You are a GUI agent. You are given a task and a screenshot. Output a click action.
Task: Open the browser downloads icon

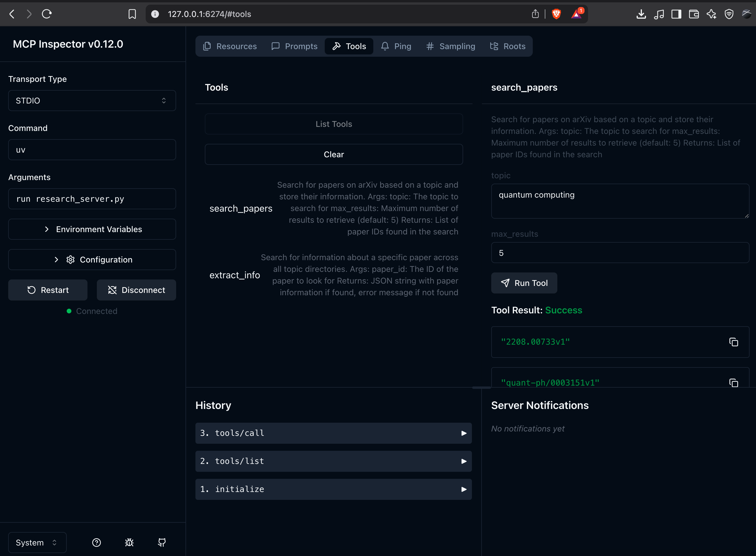coord(641,14)
